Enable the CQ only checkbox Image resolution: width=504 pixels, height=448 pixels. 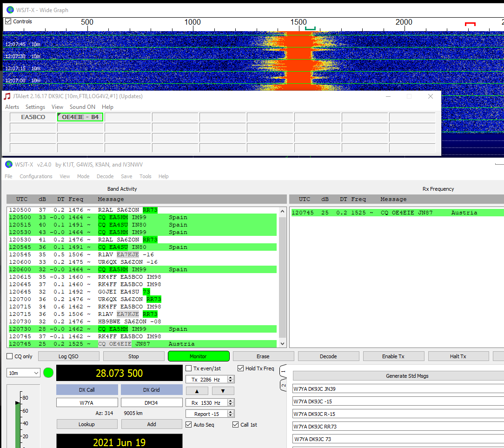pyautogui.click(x=10, y=356)
